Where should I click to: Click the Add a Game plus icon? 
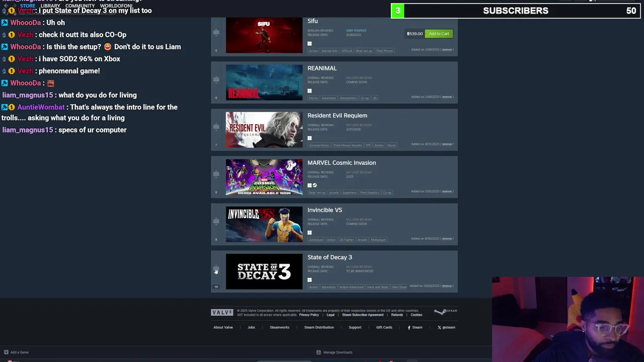(6, 352)
